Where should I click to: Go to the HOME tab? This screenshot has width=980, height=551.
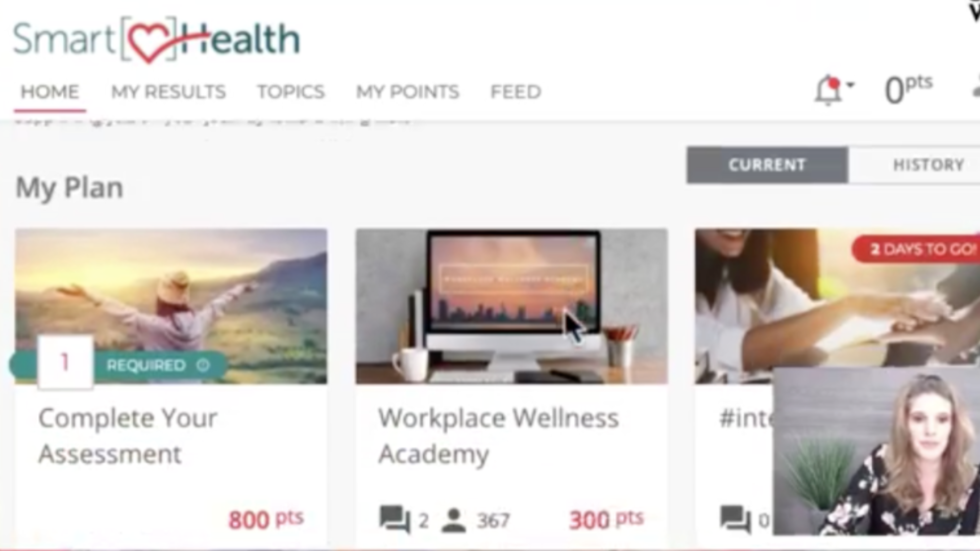click(50, 92)
